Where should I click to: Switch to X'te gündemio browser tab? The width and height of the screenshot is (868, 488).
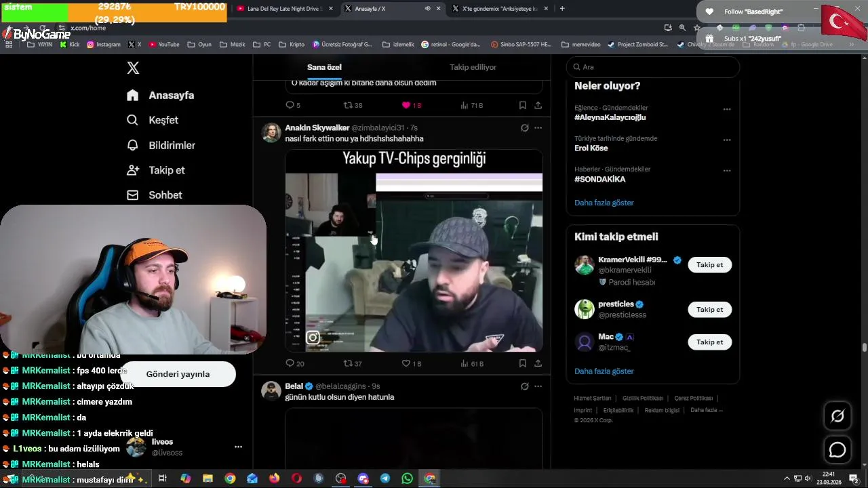(500, 9)
